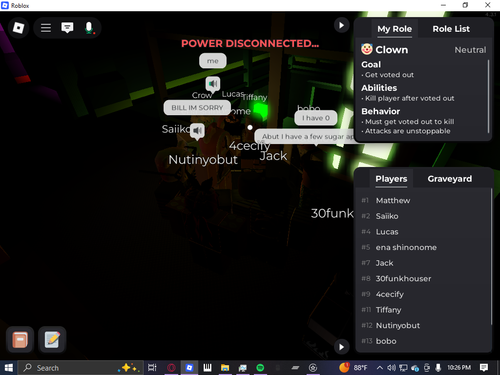Viewport: 500px width, 375px height.
Task: Select player #7 Jack in the list
Action: click(423, 263)
